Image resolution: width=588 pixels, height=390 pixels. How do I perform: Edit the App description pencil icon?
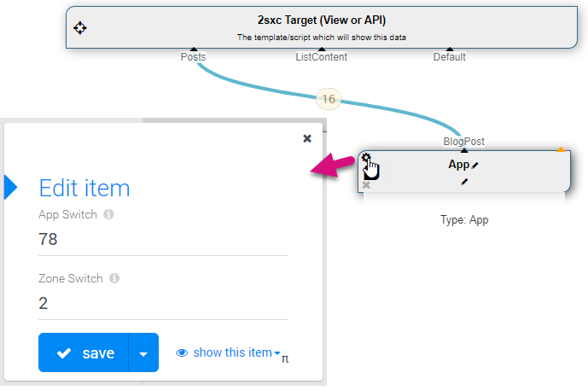[x=464, y=182]
